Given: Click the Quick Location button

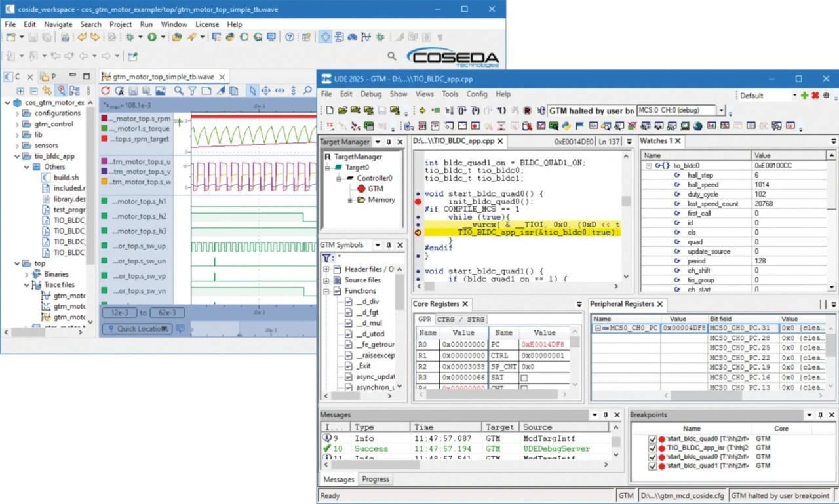Looking at the screenshot, I should coord(137,329).
